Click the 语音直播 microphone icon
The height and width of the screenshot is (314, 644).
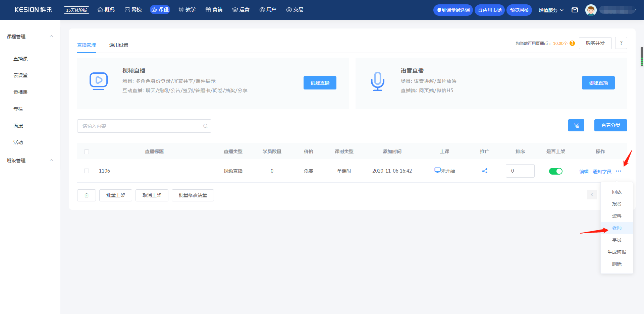(x=378, y=81)
